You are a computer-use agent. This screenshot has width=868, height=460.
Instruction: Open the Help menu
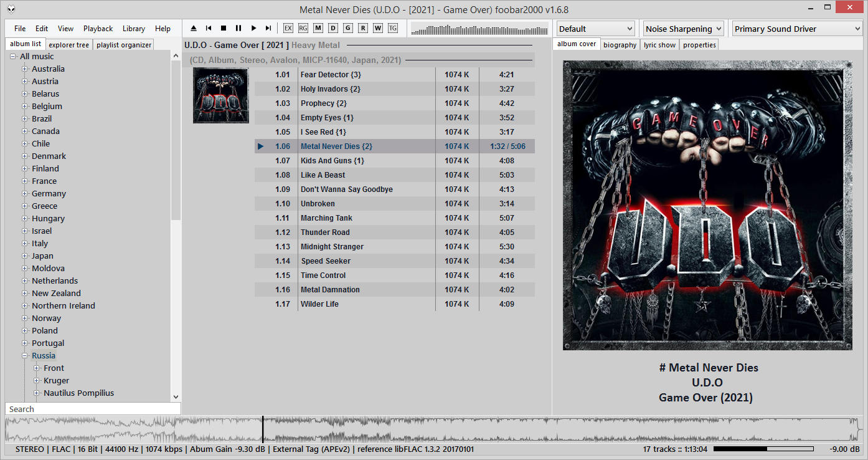coord(163,29)
